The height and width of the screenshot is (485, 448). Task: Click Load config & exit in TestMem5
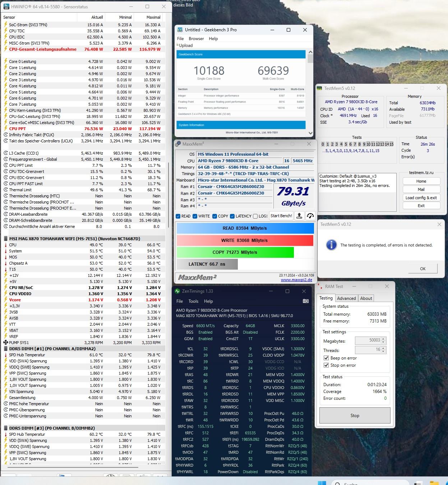coord(421,198)
